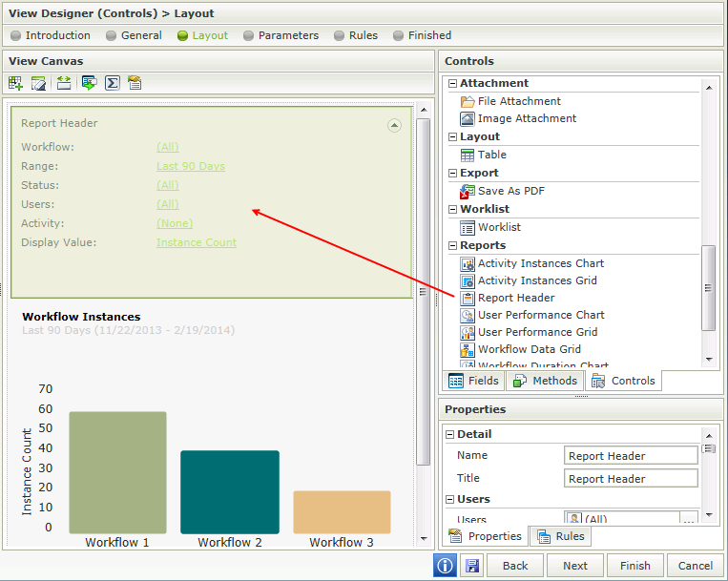Click the blue information icon button

pos(445,566)
